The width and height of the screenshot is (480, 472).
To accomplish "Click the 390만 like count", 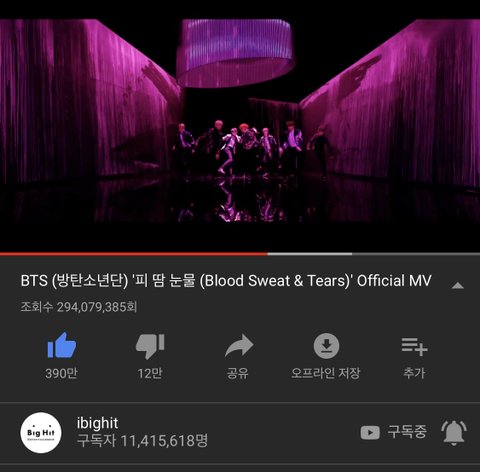I will 61,373.
